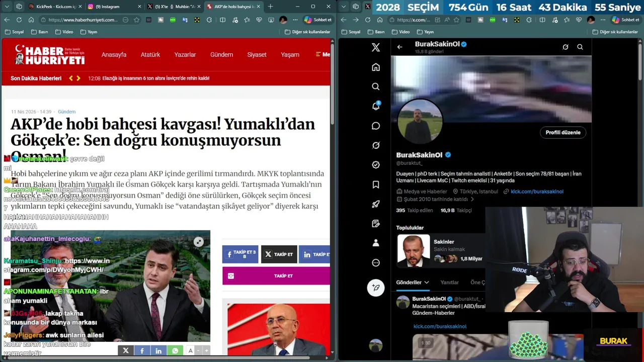Open Yazarlar menu item
Screen dimensions: 644x362
click(185, 54)
